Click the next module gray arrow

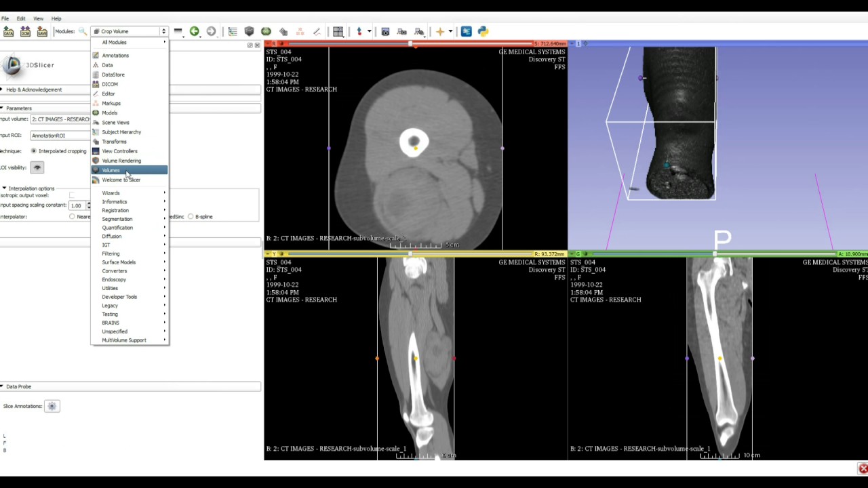click(211, 31)
